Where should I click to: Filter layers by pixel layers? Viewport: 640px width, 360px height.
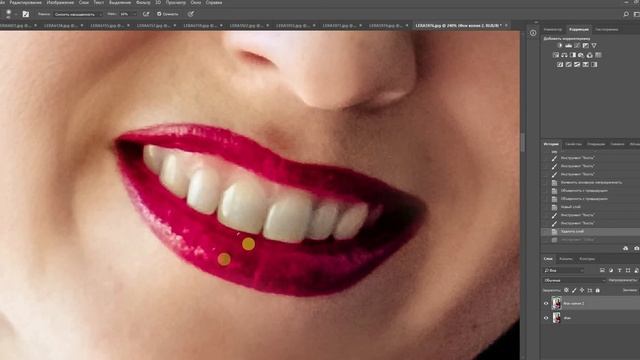(x=602, y=270)
